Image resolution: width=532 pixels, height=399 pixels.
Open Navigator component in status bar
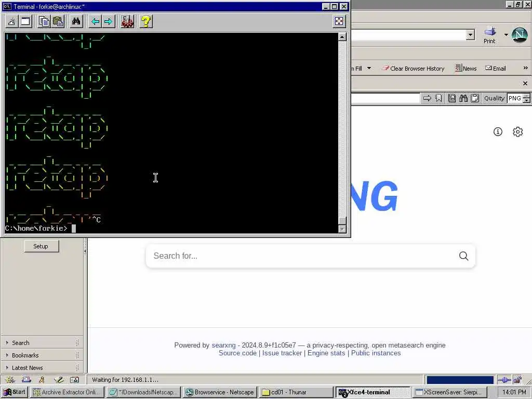[10, 380]
